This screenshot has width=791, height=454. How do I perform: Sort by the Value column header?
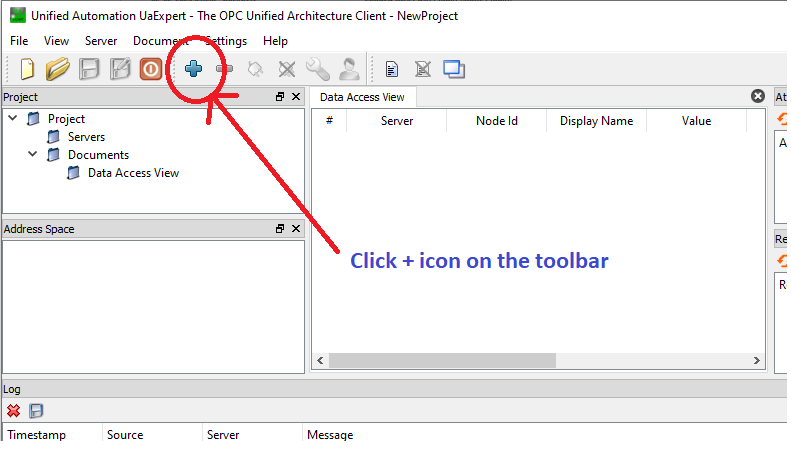point(696,121)
